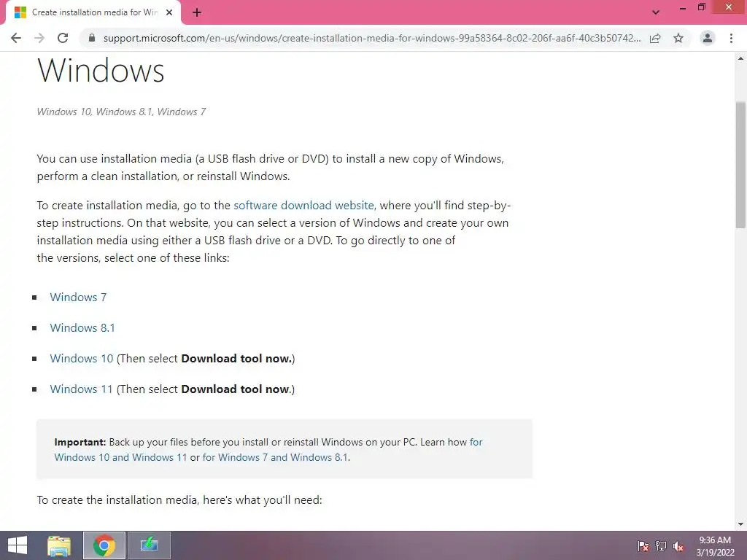Open the Windows 7 link
The height and width of the screenshot is (560, 747).
pos(78,297)
